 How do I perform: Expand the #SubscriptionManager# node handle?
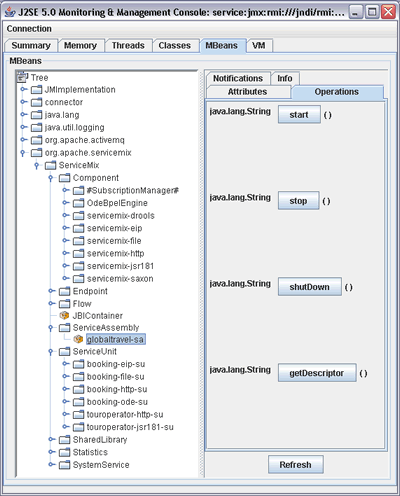65,190
